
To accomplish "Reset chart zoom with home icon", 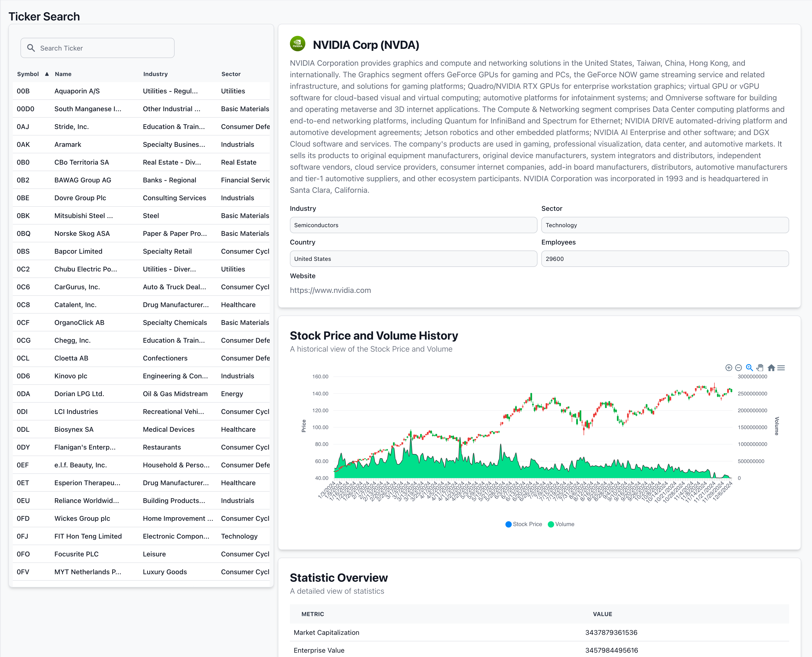I will coord(771,367).
